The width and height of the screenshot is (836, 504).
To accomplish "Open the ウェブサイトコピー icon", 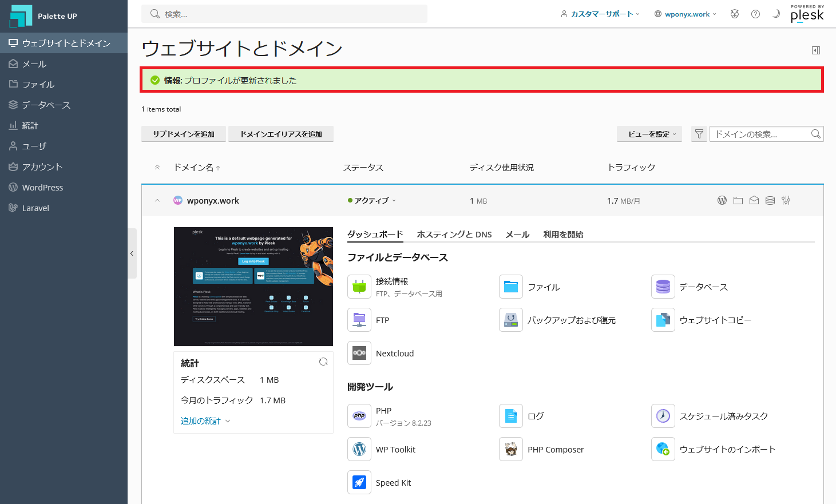I will (663, 320).
